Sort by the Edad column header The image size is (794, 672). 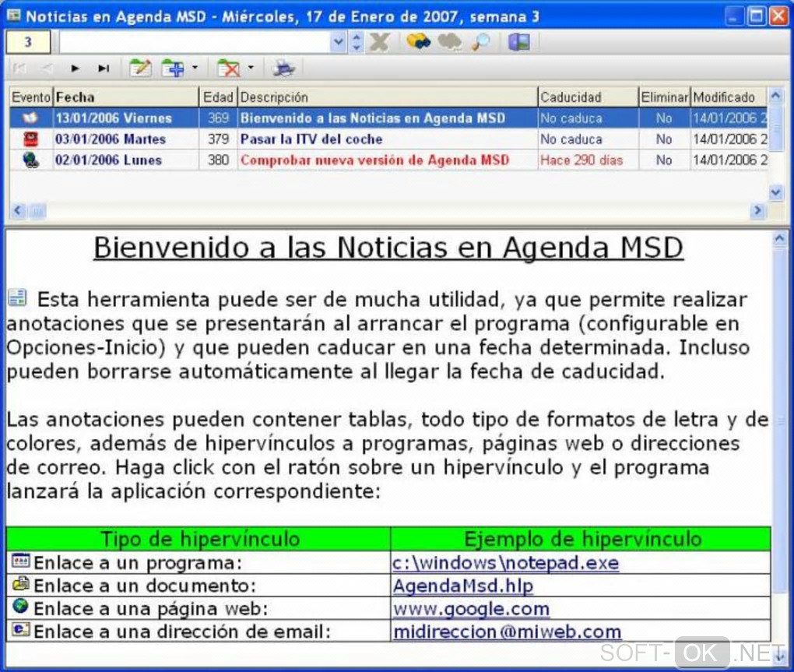[218, 97]
